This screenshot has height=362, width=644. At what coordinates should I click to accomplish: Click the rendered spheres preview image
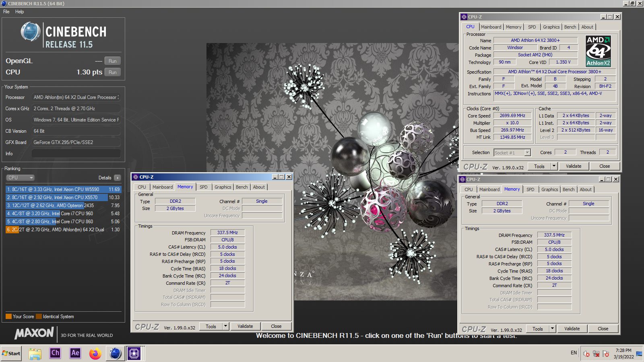(332, 171)
